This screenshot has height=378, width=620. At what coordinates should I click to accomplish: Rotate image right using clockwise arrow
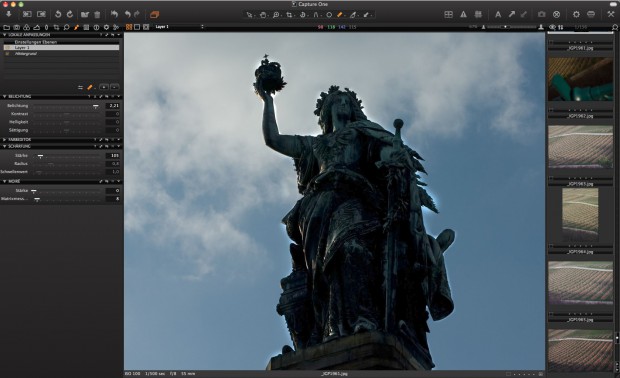click(70, 14)
